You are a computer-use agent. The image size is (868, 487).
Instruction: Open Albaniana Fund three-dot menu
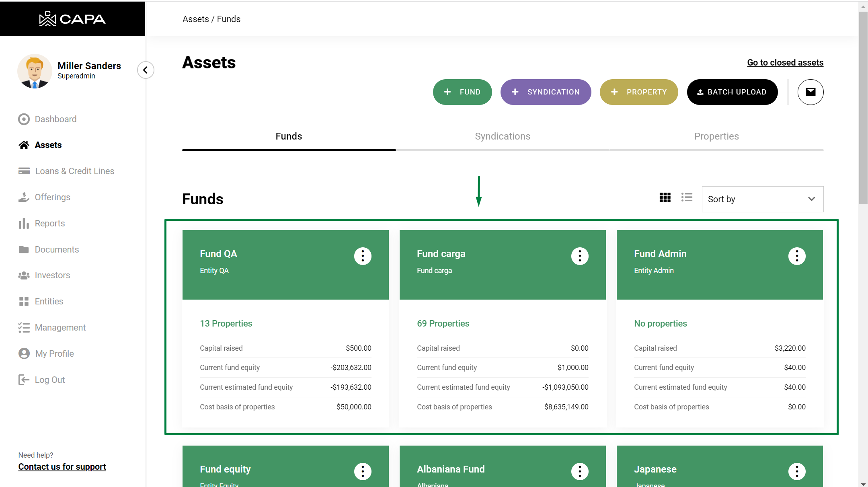click(579, 471)
